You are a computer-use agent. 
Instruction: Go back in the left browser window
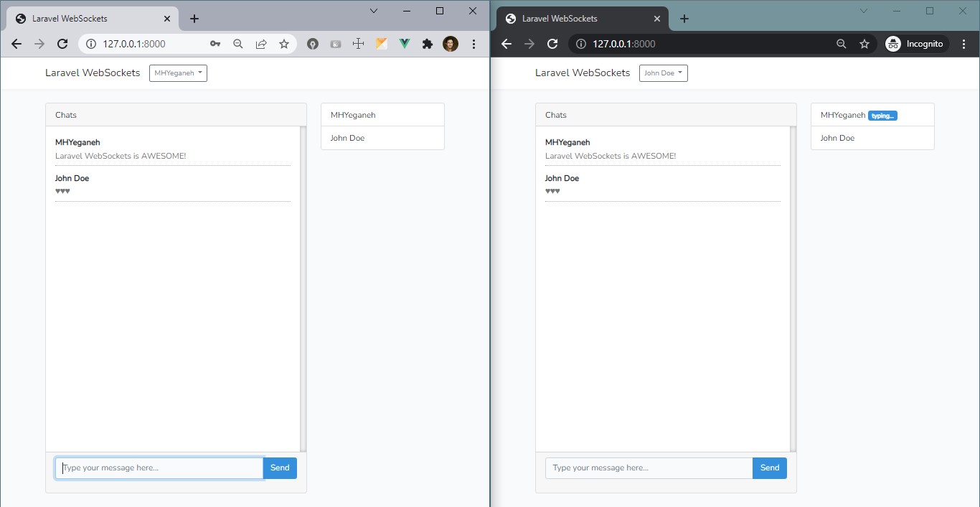pos(17,44)
